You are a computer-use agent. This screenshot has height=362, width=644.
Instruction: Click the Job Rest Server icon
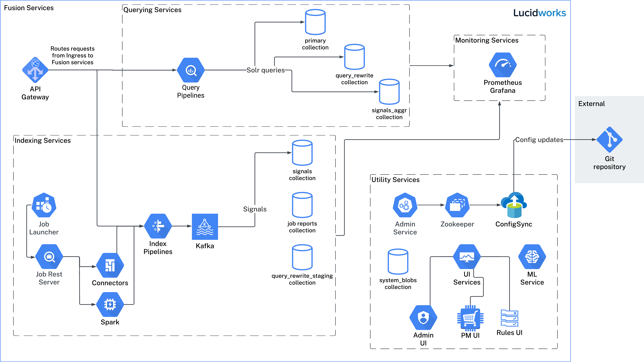click(49, 257)
